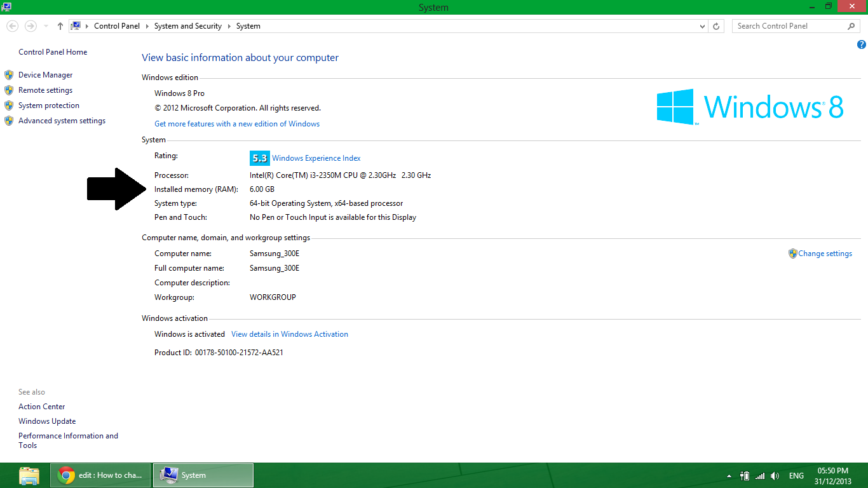The image size is (868, 488).
Task: Open the Help question mark icon
Action: click(x=862, y=44)
